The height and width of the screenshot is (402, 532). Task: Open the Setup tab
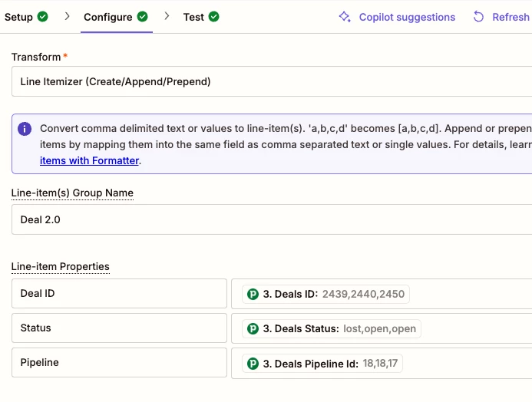19,17
